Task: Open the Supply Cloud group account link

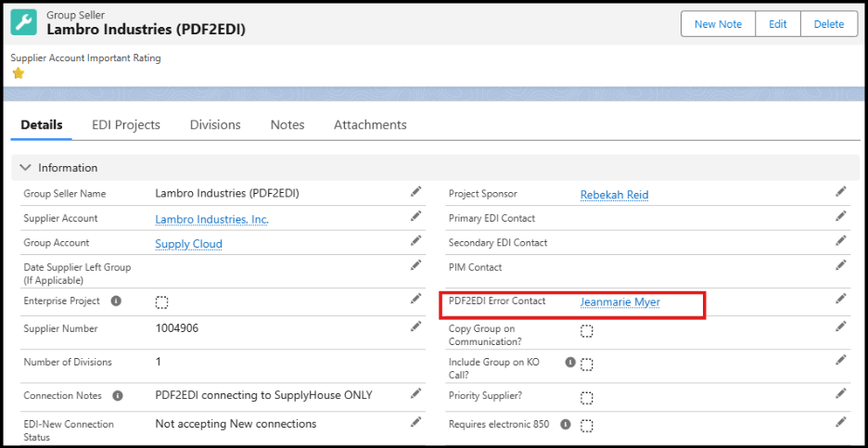Action: point(189,244)
